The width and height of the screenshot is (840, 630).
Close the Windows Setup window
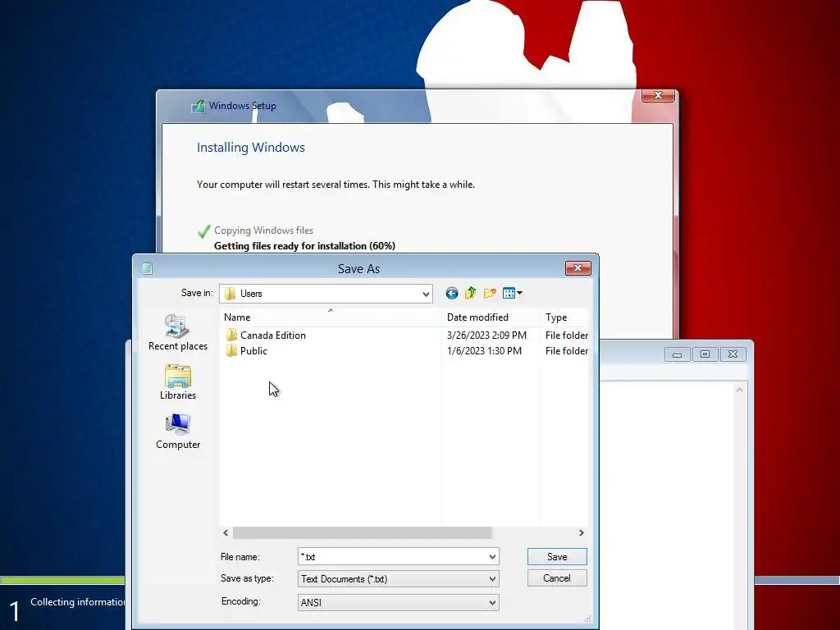click(658, 95)
